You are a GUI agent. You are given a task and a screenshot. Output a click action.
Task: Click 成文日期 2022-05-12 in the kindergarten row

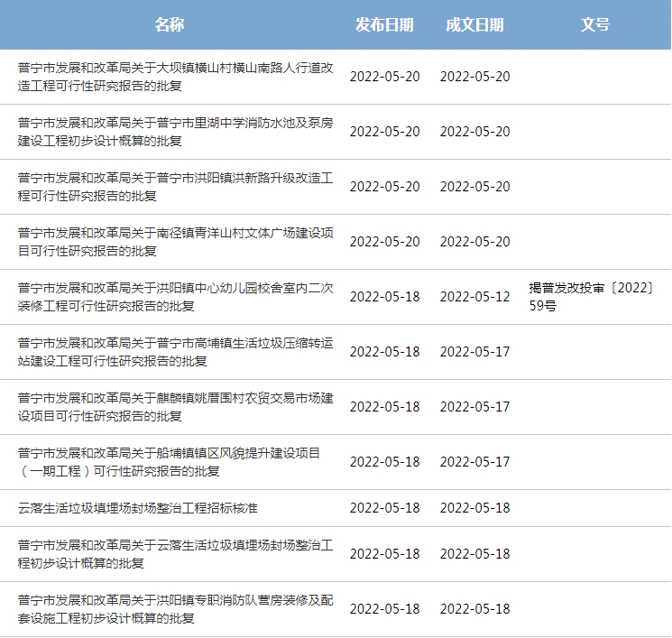tap(474, 297)
